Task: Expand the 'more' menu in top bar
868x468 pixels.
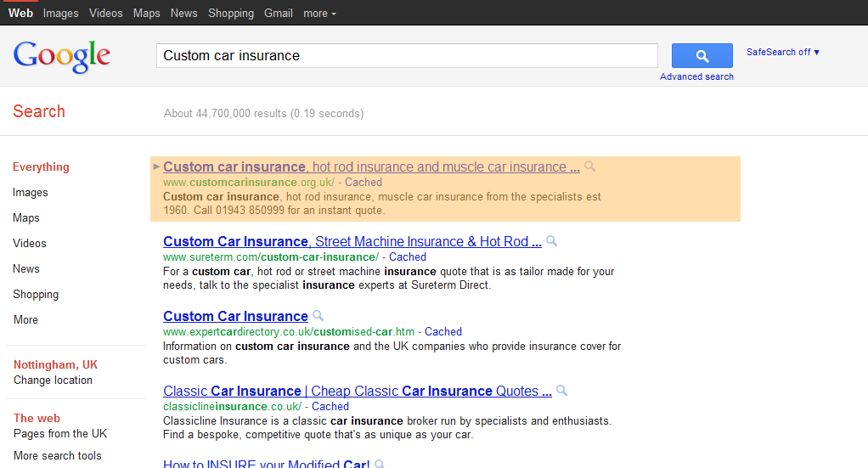Action: [x=319, y=14]
